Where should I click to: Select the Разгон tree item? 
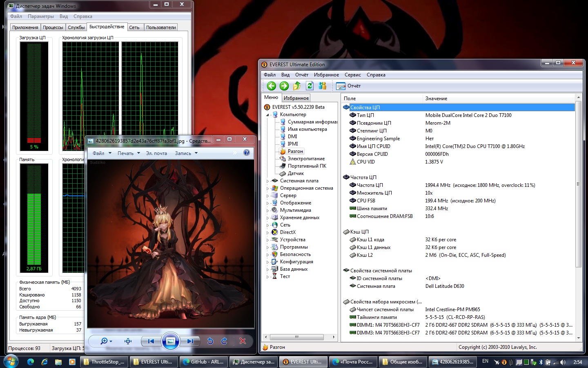[x=295, y=151]
